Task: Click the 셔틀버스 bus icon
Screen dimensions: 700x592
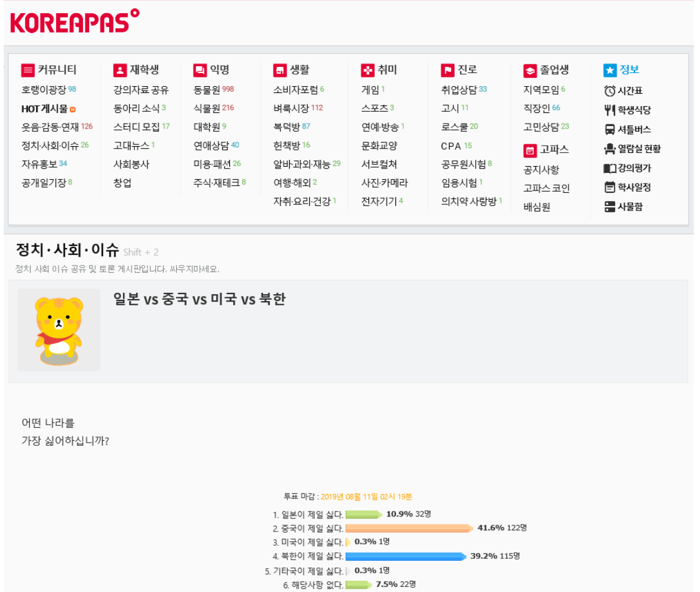Action: (609, 130)
